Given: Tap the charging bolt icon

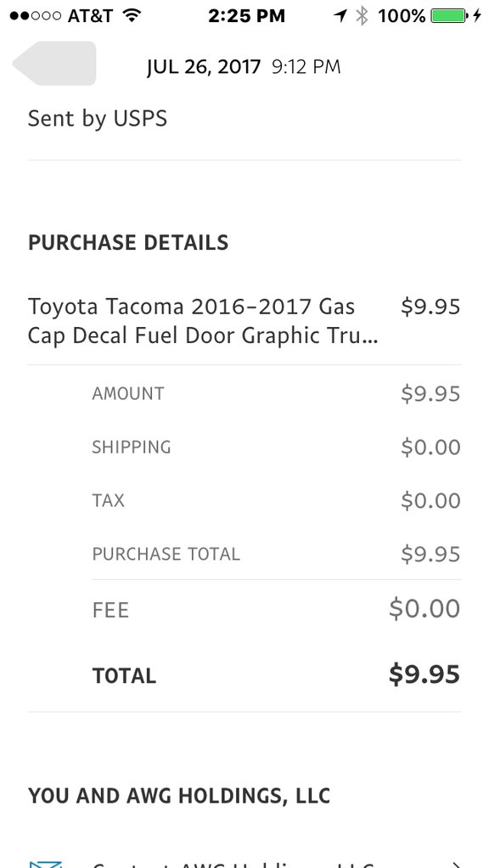Looking at the screenshot, I should (477, 15).
